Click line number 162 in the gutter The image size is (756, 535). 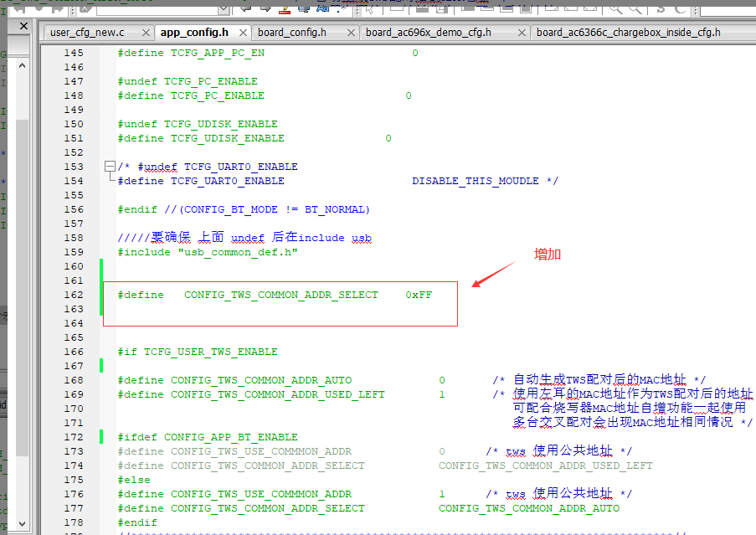74,295
